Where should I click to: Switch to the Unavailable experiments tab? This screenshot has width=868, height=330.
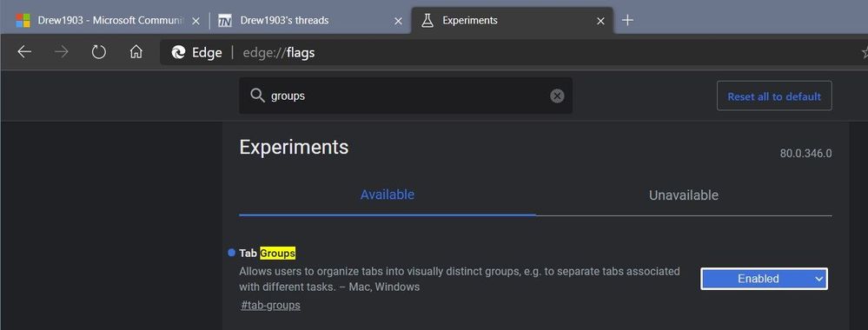tap(684, 195)
